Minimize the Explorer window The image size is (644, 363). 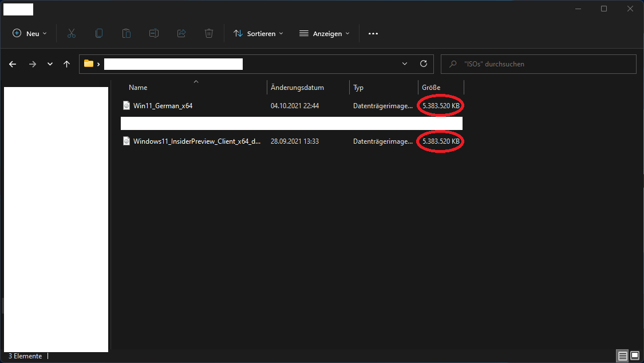point(578,9)
